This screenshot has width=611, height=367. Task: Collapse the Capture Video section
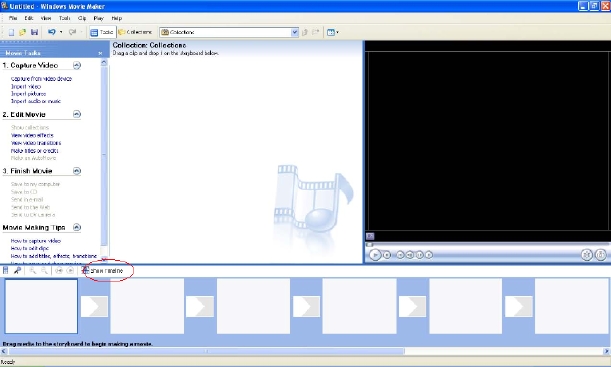[x=77, y=65]
